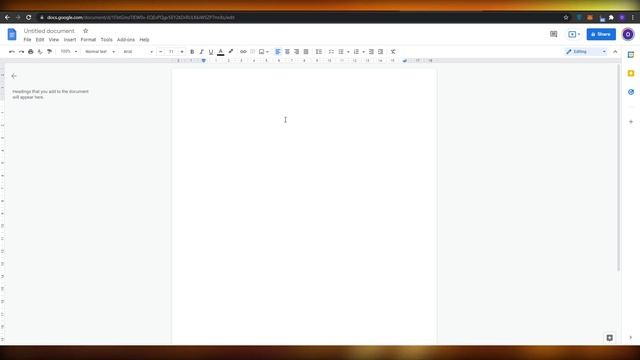This screenshot has height=360, width=640.
Task: Click the Undo arrow in the toolbar
Action: pyautogui.click(x=12, y=52)
